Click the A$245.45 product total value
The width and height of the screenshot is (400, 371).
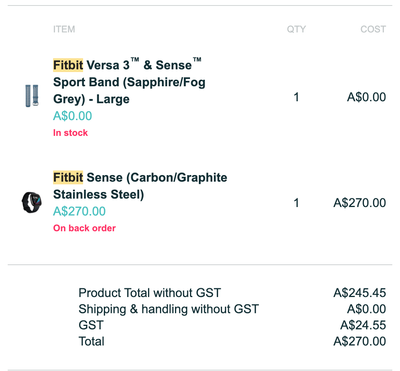(360, 293)
